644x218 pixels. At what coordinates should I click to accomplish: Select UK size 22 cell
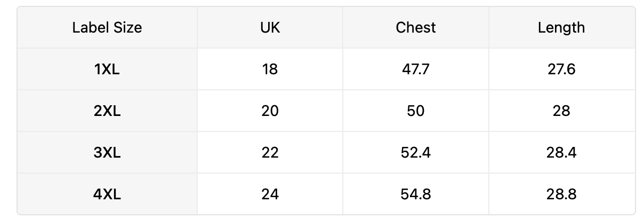click(x=270, y=153)
